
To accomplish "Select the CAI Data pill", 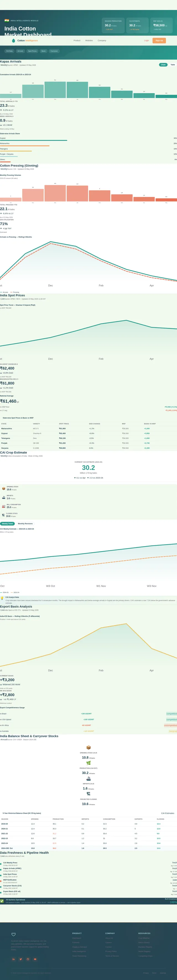I will tap(9, 51).
